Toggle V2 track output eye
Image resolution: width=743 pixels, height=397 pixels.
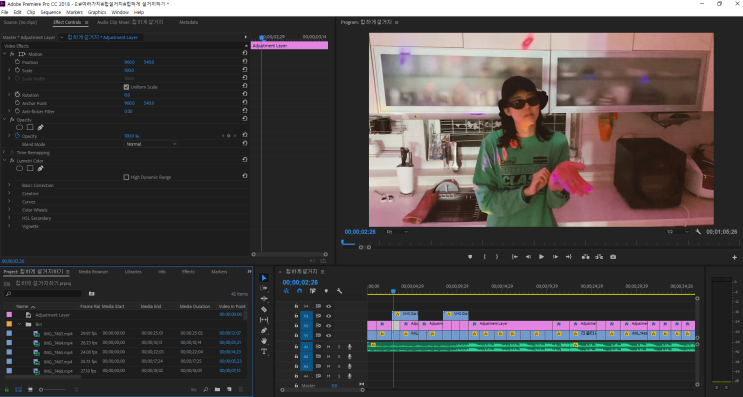[x=328, y=326]
